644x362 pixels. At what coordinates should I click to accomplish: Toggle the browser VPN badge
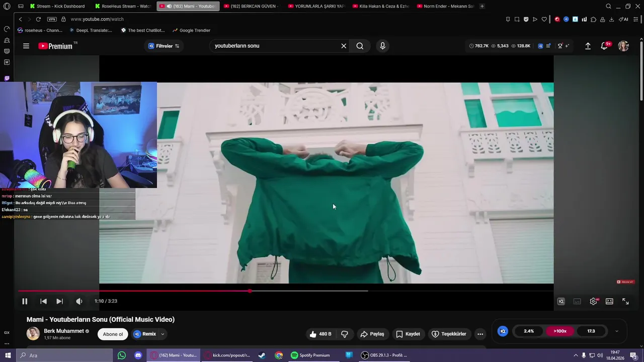[x=52, y=19]
